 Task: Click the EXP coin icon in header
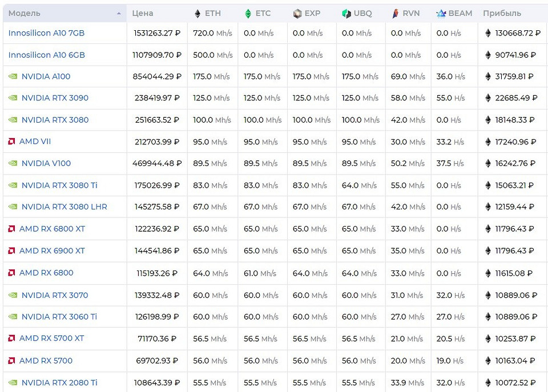point(297,14)
